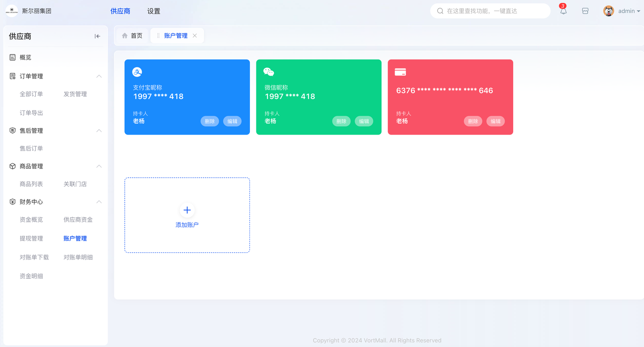The height and width of the screenshot is (347, 644).
Task: Collapse sidebar using the fold icon
Action: point(97,36)
